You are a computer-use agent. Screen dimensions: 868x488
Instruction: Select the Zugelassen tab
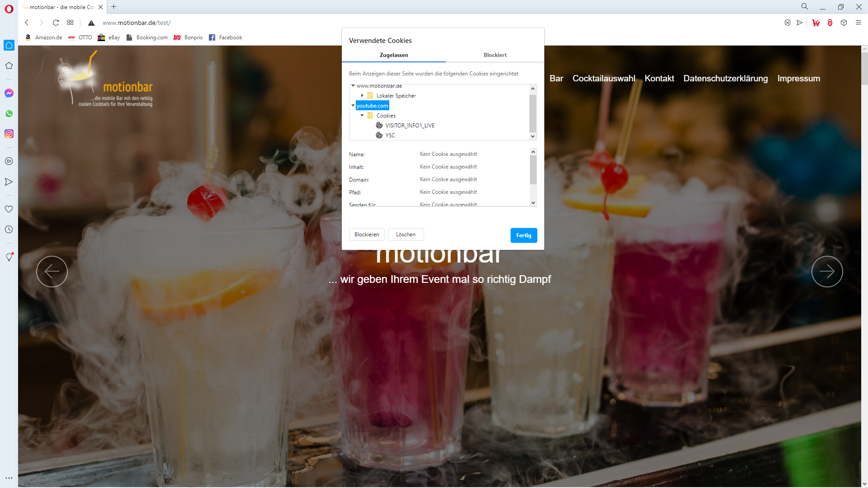393,55
